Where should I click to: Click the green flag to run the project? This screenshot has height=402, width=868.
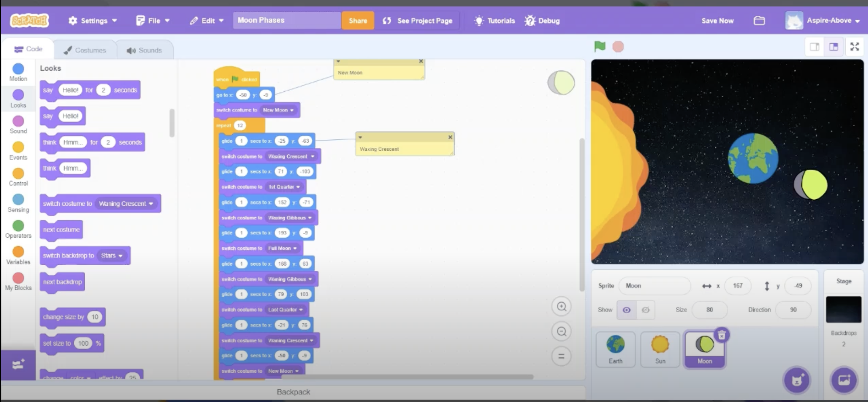click(599, 46)
